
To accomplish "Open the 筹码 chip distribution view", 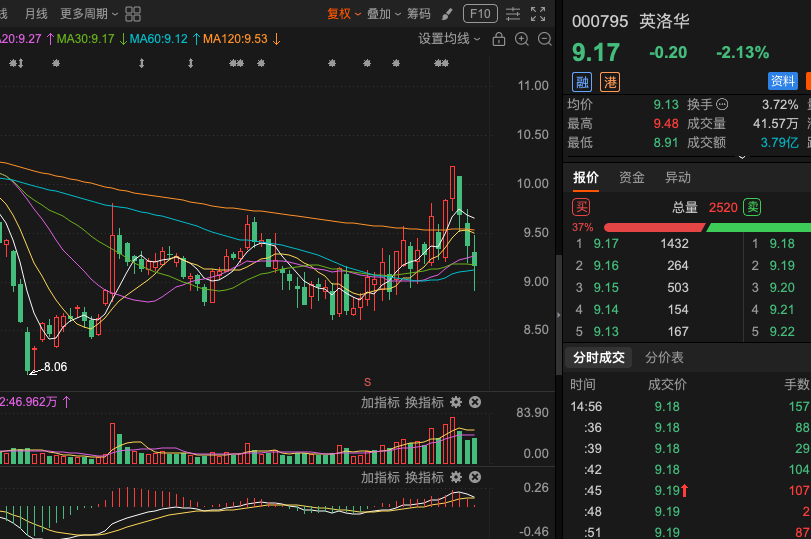I will tap(419, 14).
